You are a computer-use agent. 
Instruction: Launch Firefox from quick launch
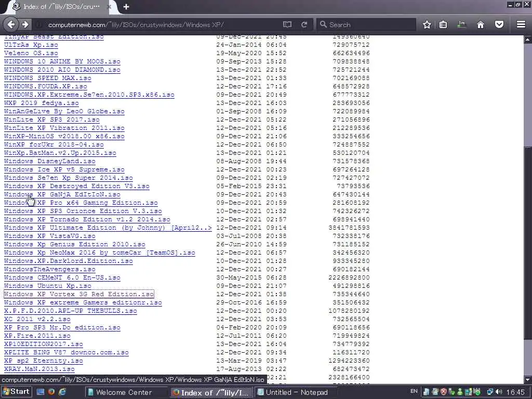51,392
